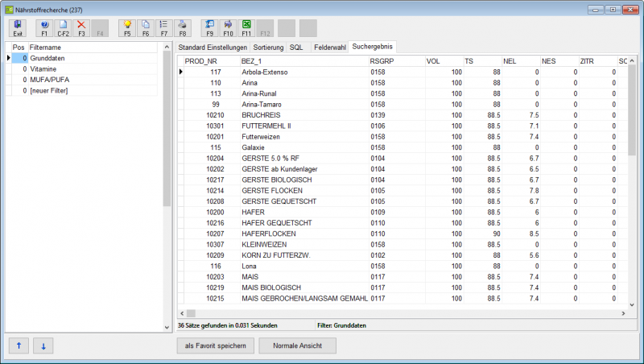This screenshot has height=364, width=644.
Task: Move filter up with blue up arrow
Action: point(19,345)
